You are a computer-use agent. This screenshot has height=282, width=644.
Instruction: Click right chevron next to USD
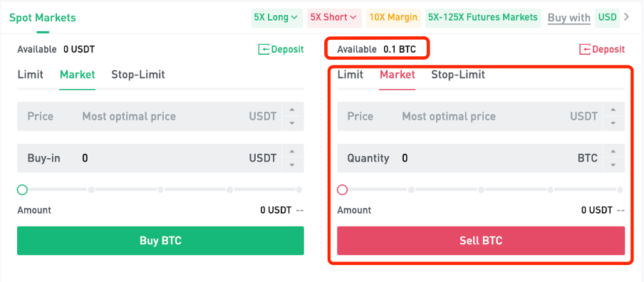point(626,17)
